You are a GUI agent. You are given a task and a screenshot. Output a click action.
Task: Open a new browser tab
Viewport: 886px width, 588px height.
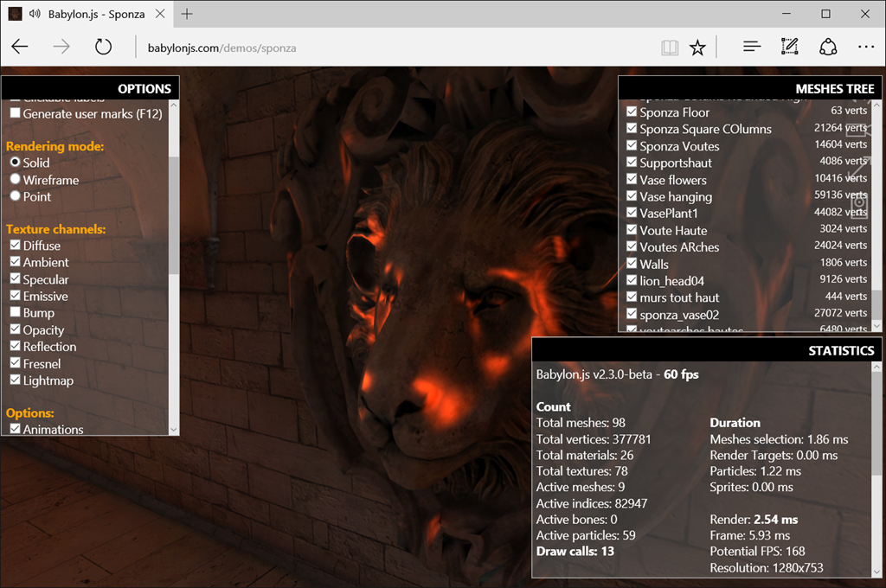coord(187,14)
